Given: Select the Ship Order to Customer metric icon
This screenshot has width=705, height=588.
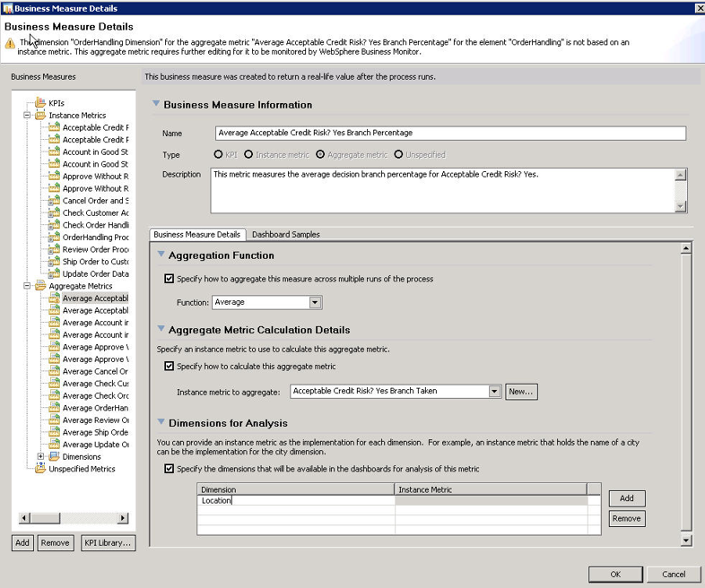Looking at the screenshot, I should click(54, 262).
